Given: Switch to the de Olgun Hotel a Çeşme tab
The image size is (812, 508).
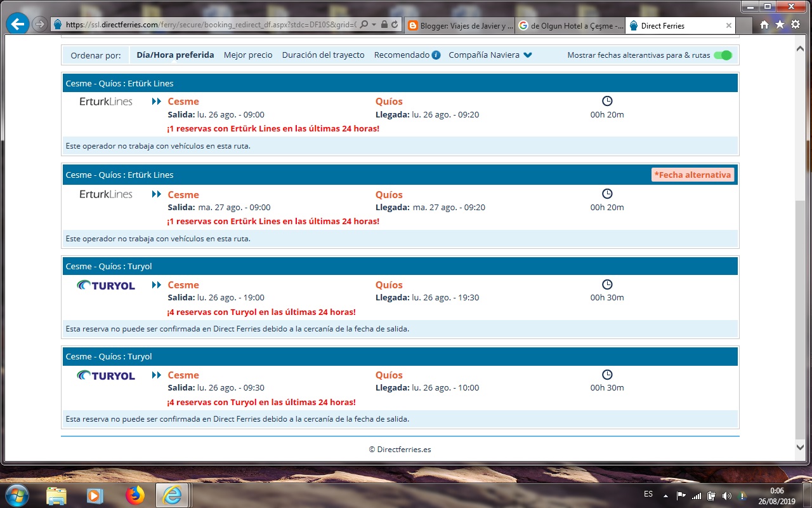Looking at the screenshot, I should coord(570,25).
